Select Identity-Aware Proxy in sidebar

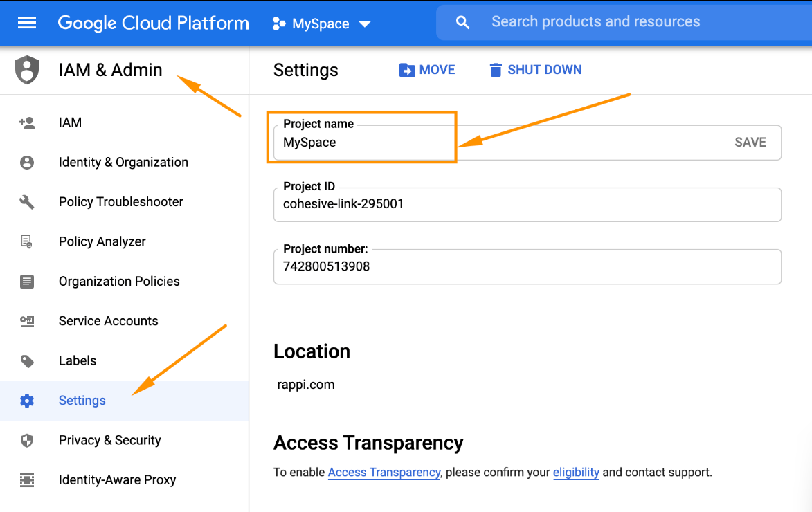click(x=117, y=479)
